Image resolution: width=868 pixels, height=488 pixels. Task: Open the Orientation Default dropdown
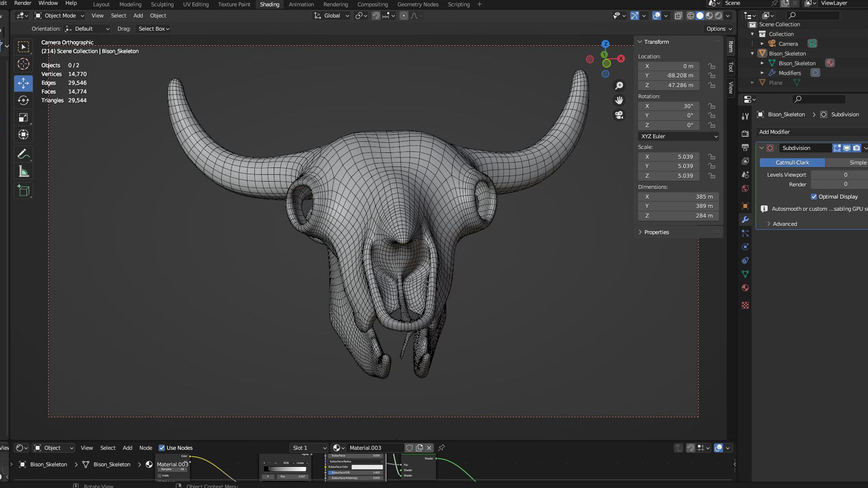point(87,29)
